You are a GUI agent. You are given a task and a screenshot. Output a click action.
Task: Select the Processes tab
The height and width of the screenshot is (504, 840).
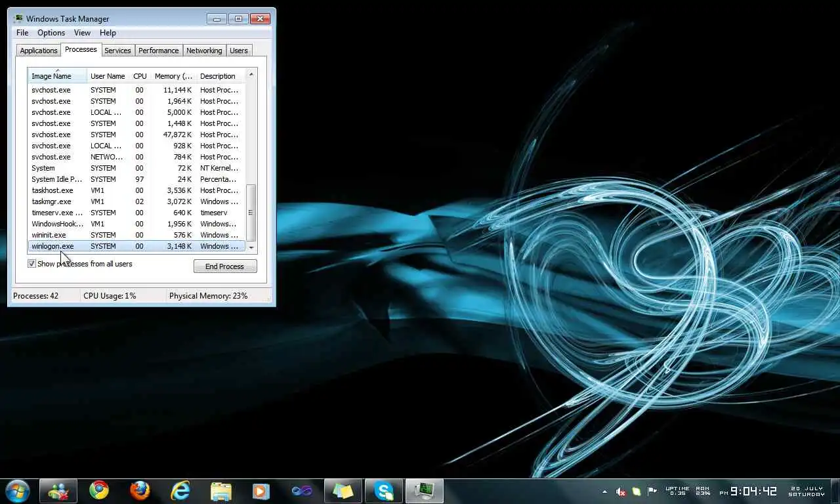(81, 50)
